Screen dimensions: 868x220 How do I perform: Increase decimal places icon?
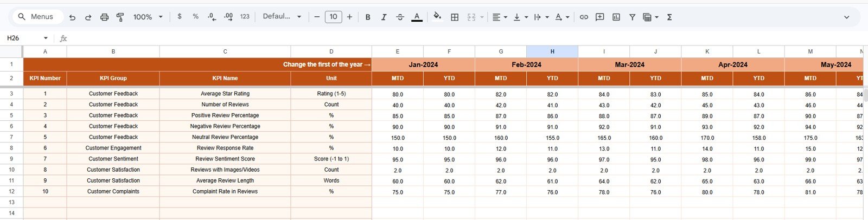tap(228, 17)
